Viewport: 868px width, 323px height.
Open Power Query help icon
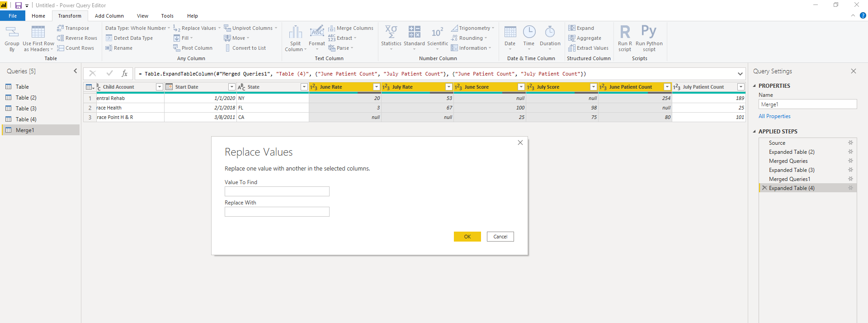point(863,15)
